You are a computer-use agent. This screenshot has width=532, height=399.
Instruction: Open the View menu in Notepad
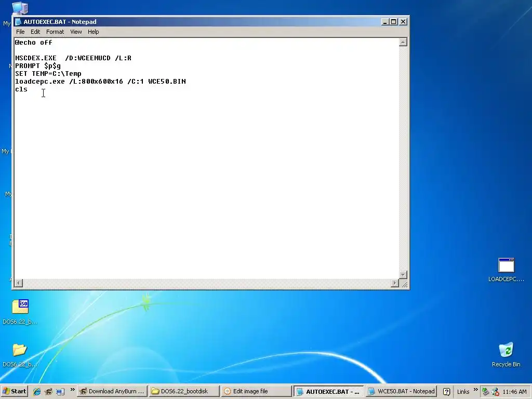coord(76,32)
